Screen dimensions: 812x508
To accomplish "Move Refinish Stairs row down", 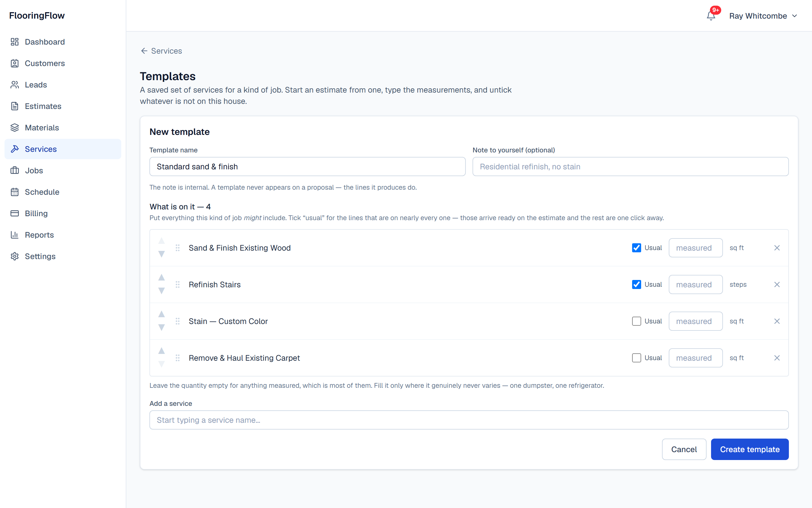I will 161,291.
